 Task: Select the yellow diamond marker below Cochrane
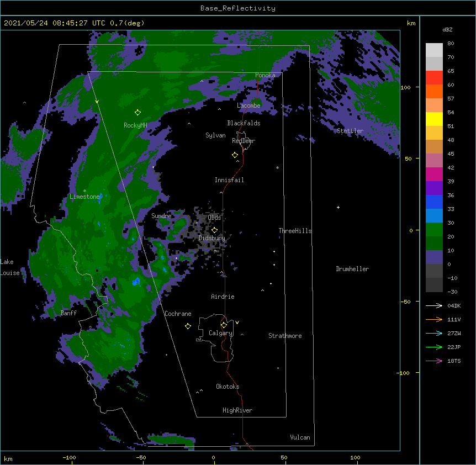pyautogui.click(x=188, y=326)
